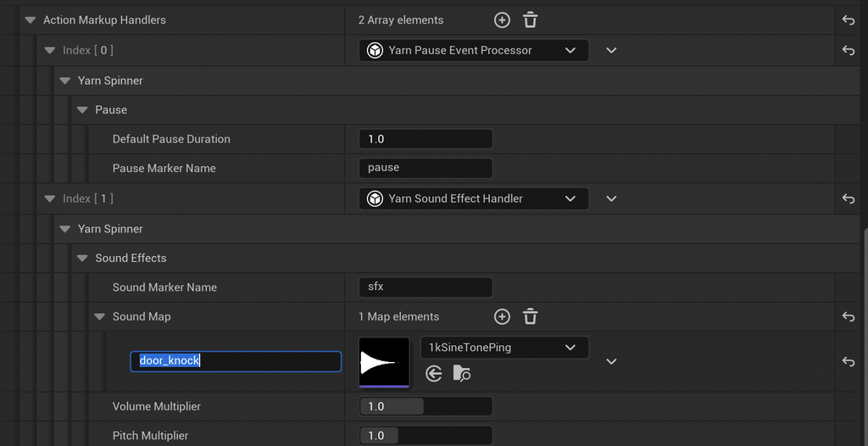Remove all Sound Map elements
This screenshot has height=446, width=868.
(x=531, y=317)
